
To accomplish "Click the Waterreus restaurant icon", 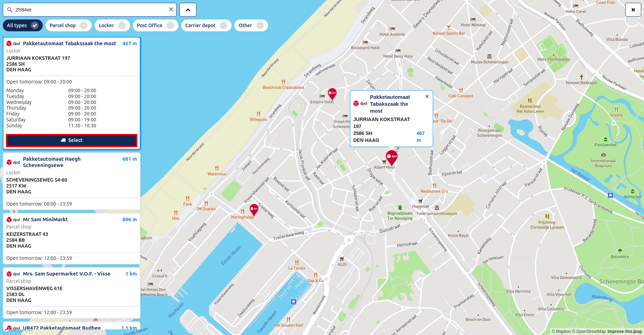I will coord(217,168).
